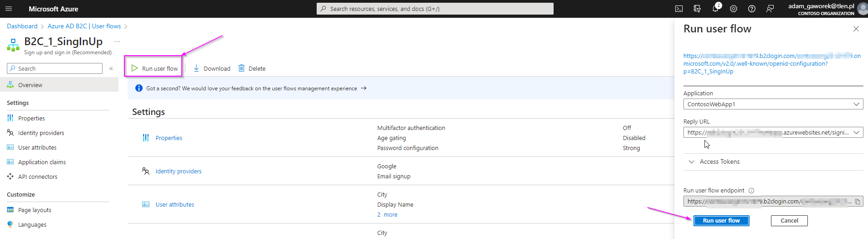Open the user account avatar
Image resolution: width=868 pixels, height=239 pixels.
862,9
